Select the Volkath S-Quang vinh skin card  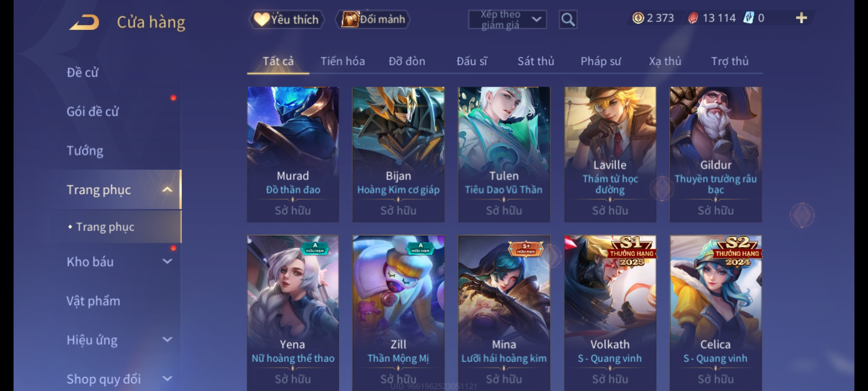point(610,313)
